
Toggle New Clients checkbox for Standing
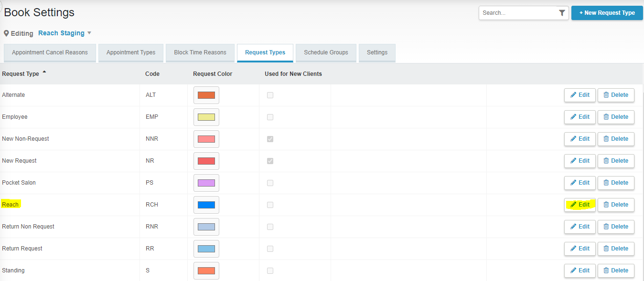coord(270,271)
